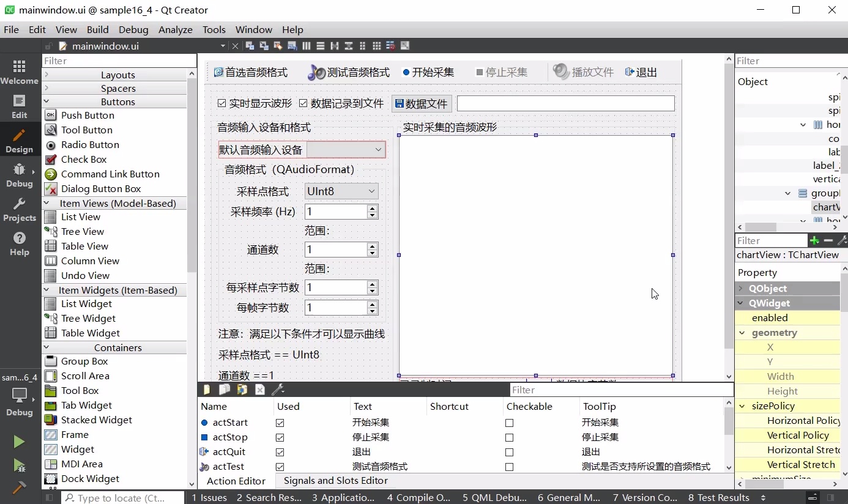848x504 pixels.
Task: Open the Welcome mode in sidebar
Action: point(19,72)
